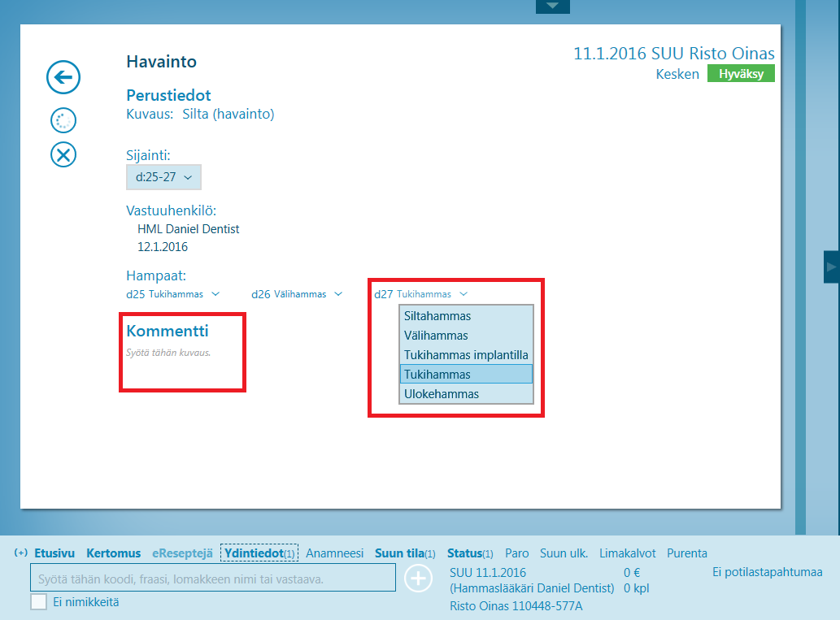Image resolution: width=840 pixels, height=620 pixels.
Task: Click the (+) icon before Etusivu
Action: pyautogui.click(x=21, y=553)
